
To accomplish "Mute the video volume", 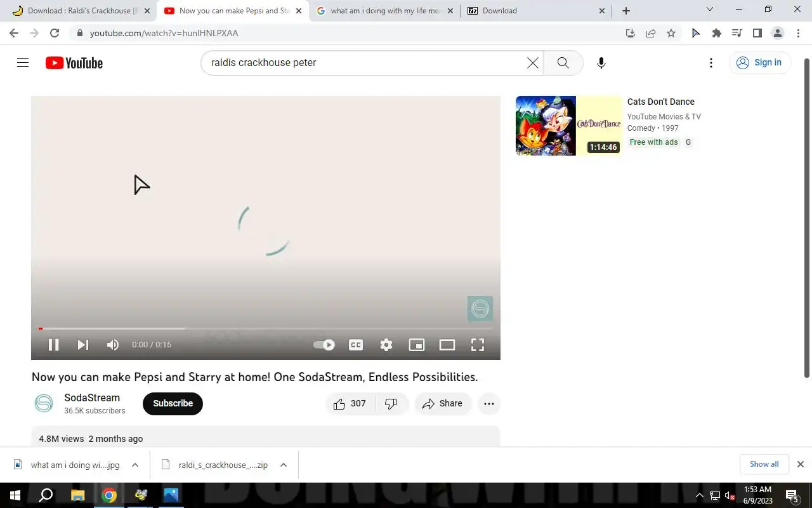I will [113, 345].
